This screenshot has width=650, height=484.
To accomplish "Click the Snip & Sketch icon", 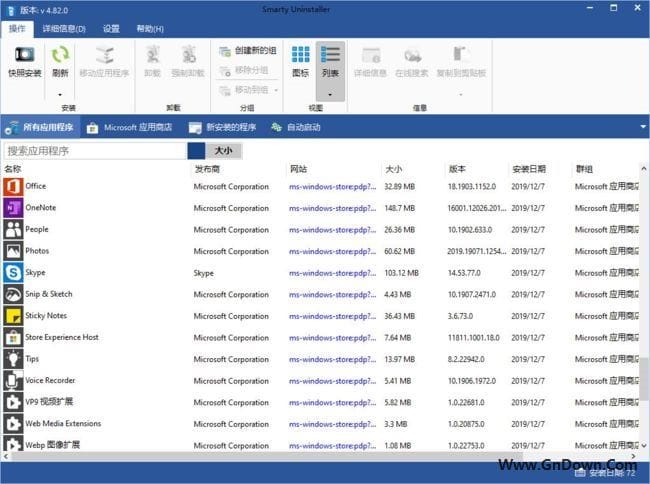I will coord(13,294).
